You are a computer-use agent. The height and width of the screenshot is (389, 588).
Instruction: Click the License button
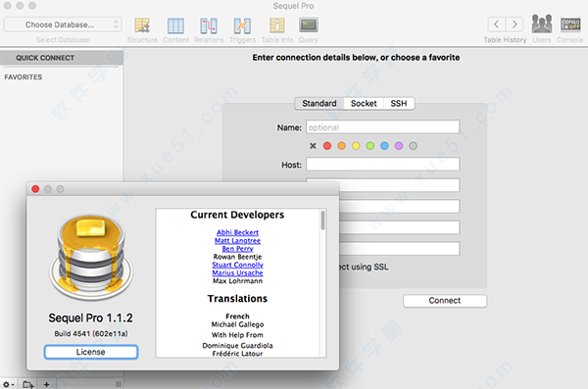coord(91,352)
